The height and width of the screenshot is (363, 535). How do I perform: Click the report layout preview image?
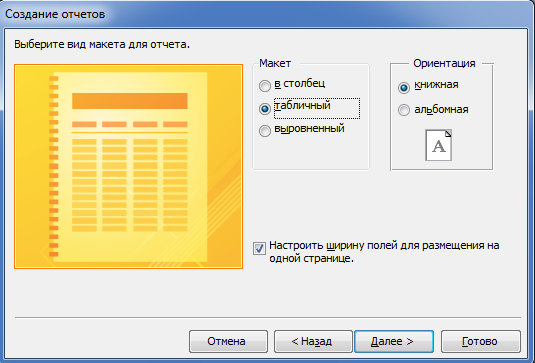129,166
